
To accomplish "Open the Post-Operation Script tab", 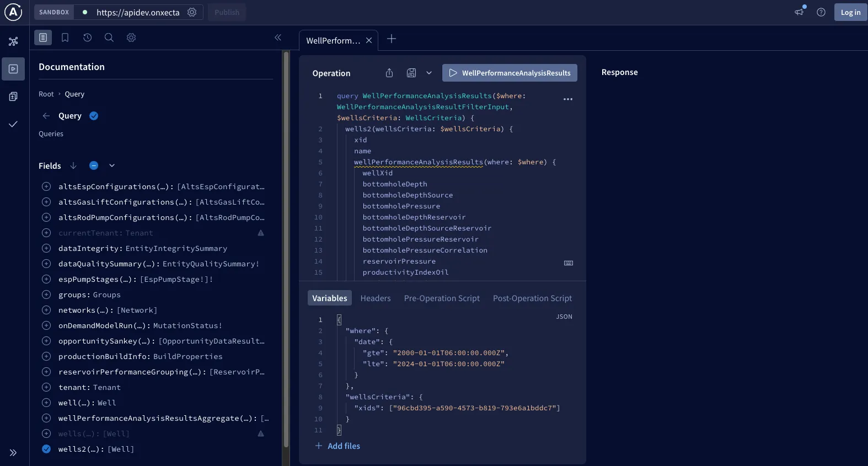I will coord(532,298).
